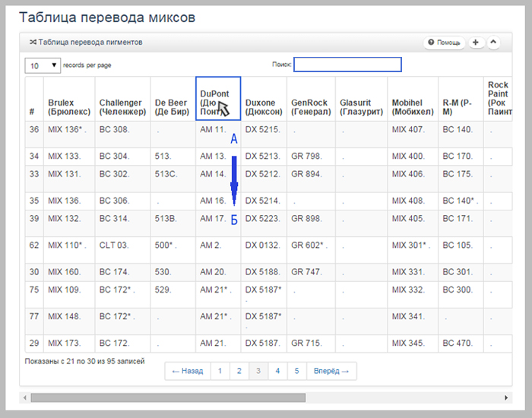Screen dimensions: 532x418
Task: Sort by Mobihel (Мобихел) column header
Action: click(413, 99)
